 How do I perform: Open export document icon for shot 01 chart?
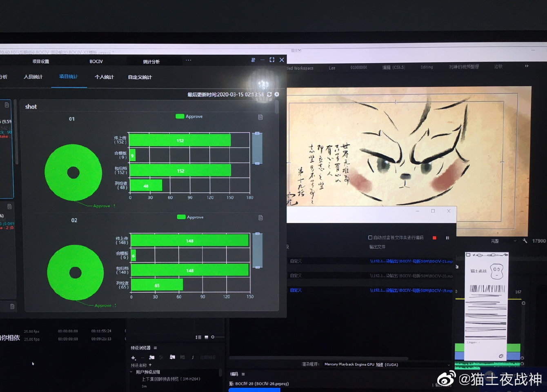pos(260,117)
